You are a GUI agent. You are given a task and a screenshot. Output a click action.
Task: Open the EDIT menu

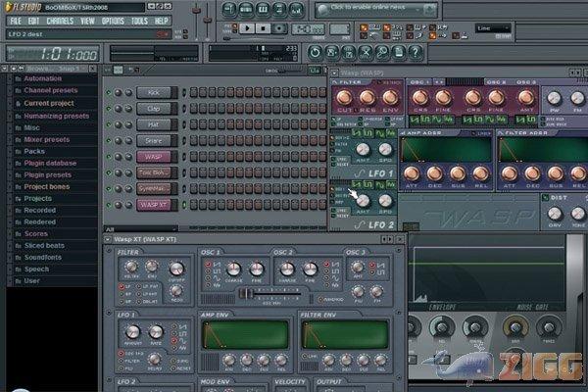33,21
